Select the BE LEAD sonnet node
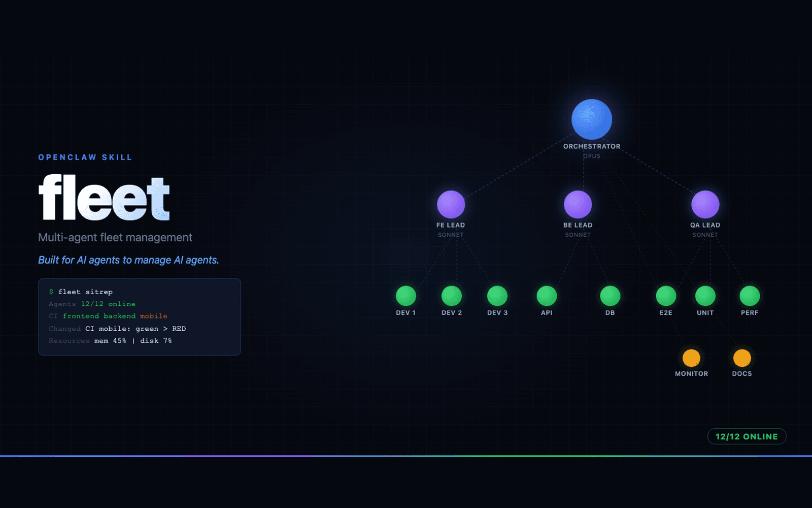This screenshot has width=812, height=508. click(578, 205)
